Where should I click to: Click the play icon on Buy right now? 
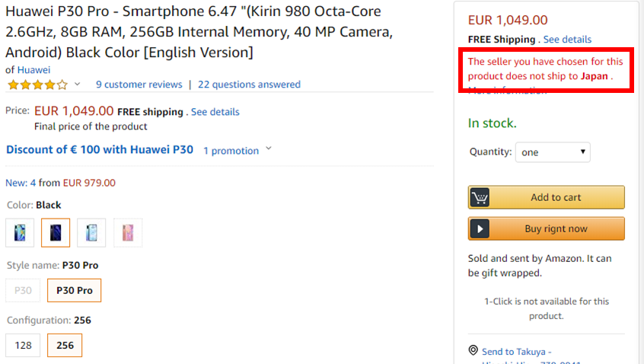[x=480, y=229]
